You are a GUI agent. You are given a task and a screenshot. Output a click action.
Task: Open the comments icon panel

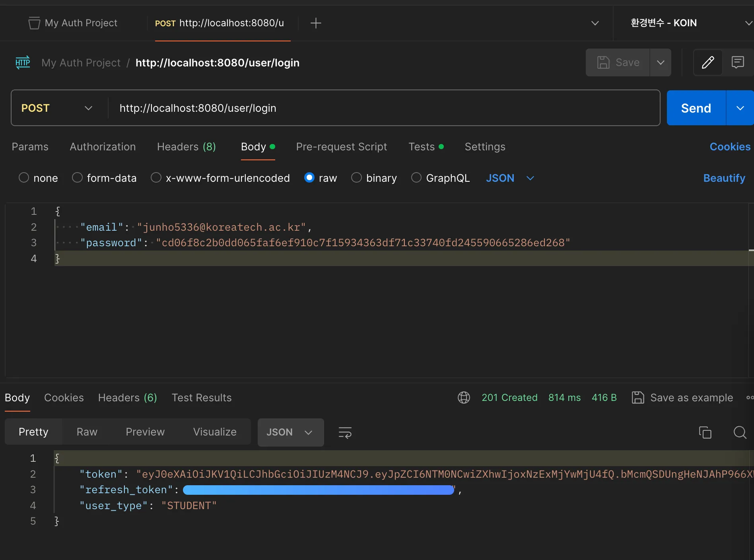click(738, 62)
